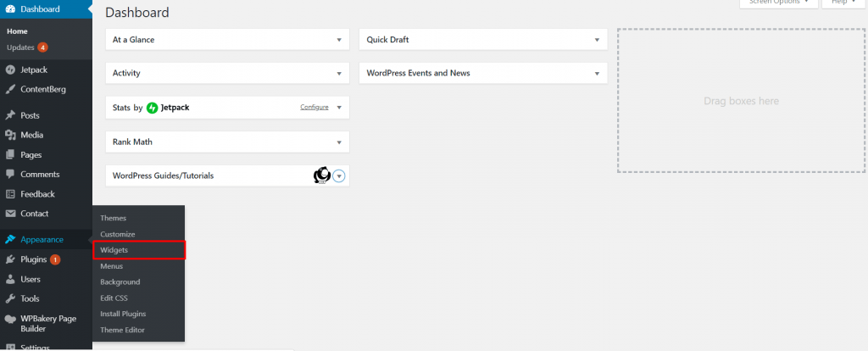This screenshot has width=868, height=351.
Task: Click the Media library icon
Action: (x=10, y=135)
